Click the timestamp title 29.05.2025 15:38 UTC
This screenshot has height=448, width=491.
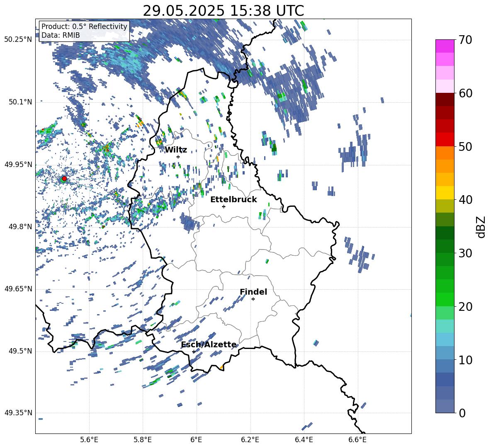click(224, 11)
